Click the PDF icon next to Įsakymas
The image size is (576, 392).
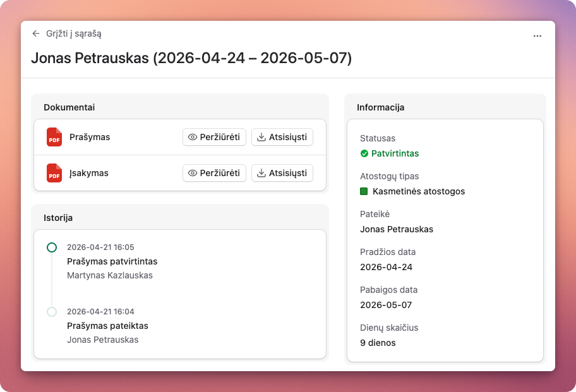point(55,173)
